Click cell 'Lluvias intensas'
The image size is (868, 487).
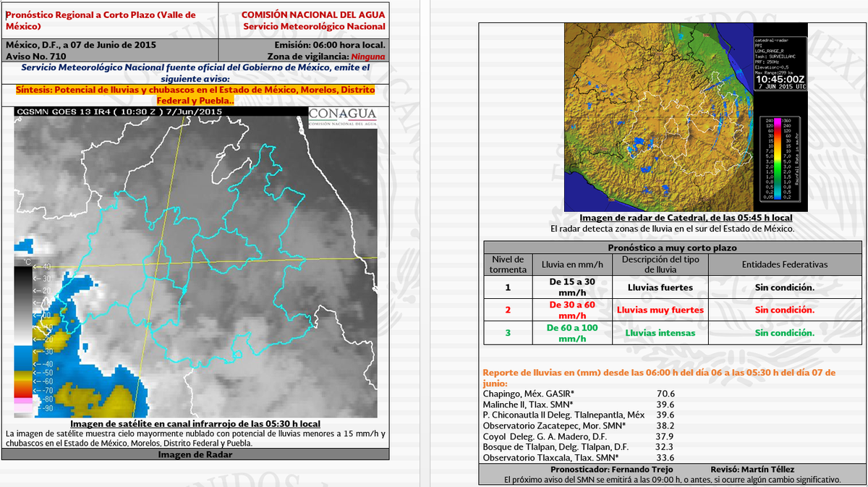660,333
